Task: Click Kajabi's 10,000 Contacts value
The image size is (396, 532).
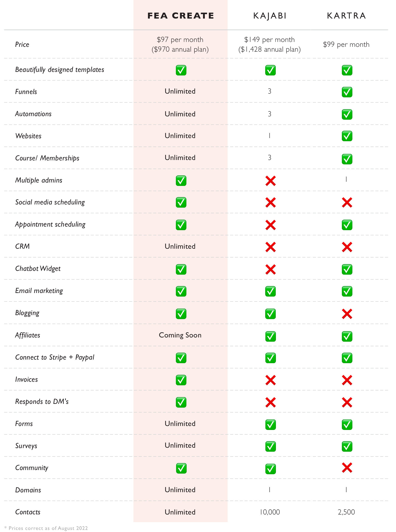Action: coord(270,512)
